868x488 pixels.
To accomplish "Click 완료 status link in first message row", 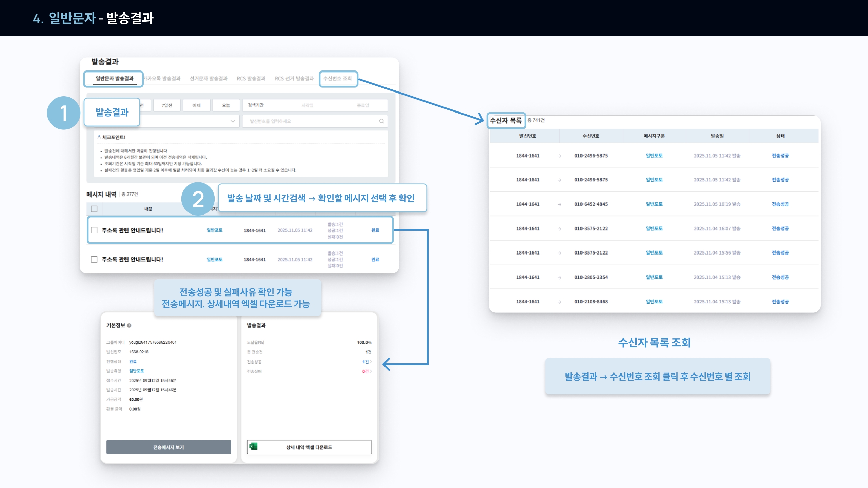I will [x=375, y=230].
